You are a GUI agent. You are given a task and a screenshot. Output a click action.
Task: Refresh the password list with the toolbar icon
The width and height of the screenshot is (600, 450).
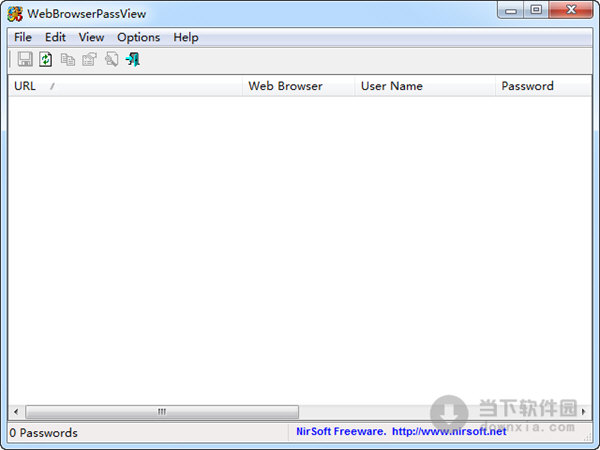pos(46,59)
